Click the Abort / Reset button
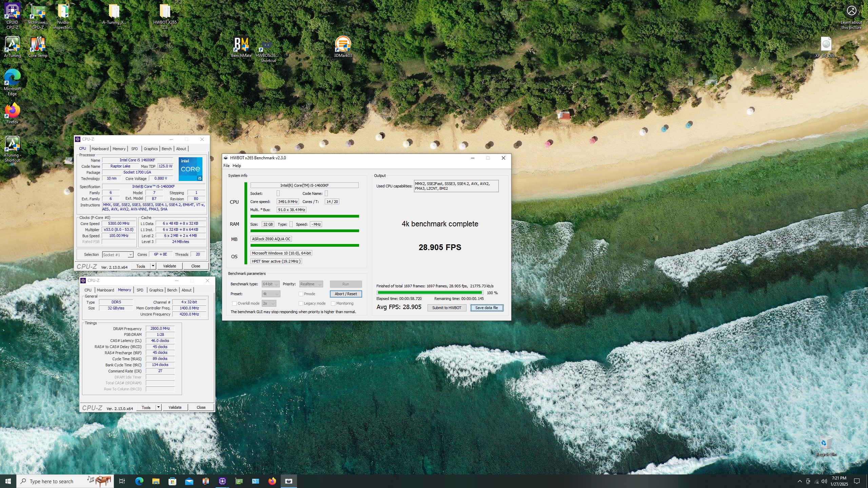868x488 pixels. [346, 294]
